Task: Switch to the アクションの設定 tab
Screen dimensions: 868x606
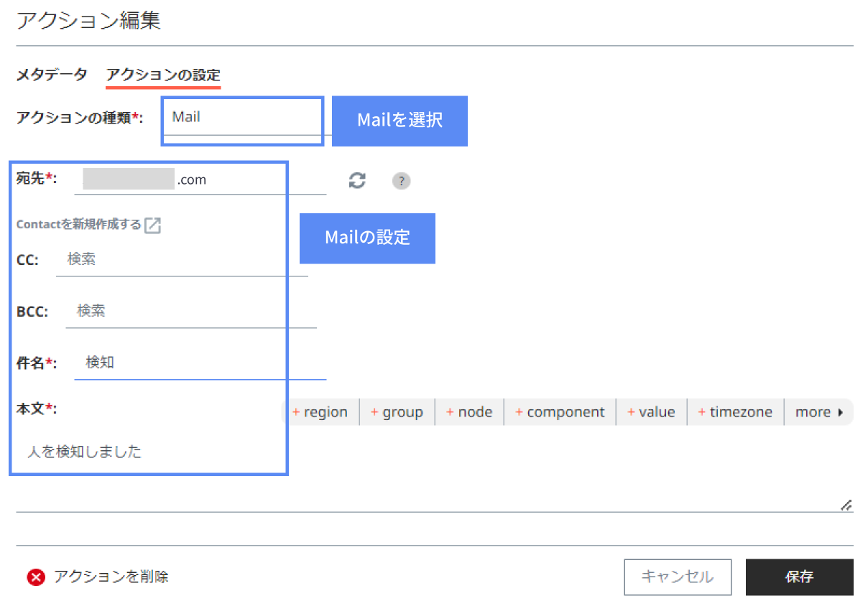Action: (x=164, y=75)
